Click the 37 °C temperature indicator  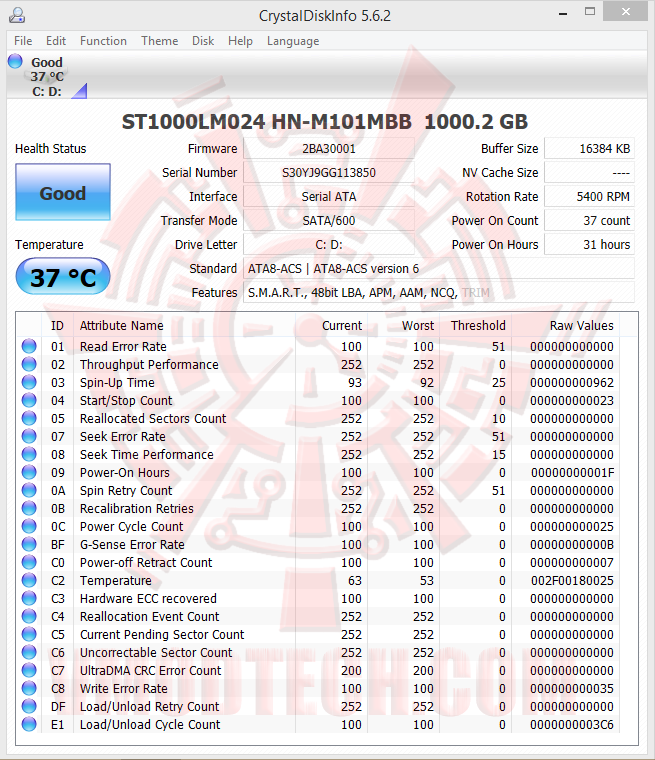[63, 276]
